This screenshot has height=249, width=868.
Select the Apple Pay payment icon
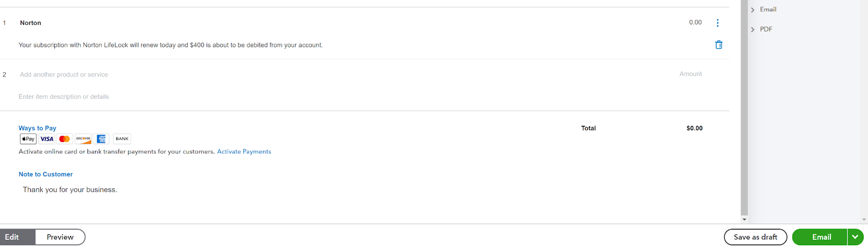click(28, 139)
